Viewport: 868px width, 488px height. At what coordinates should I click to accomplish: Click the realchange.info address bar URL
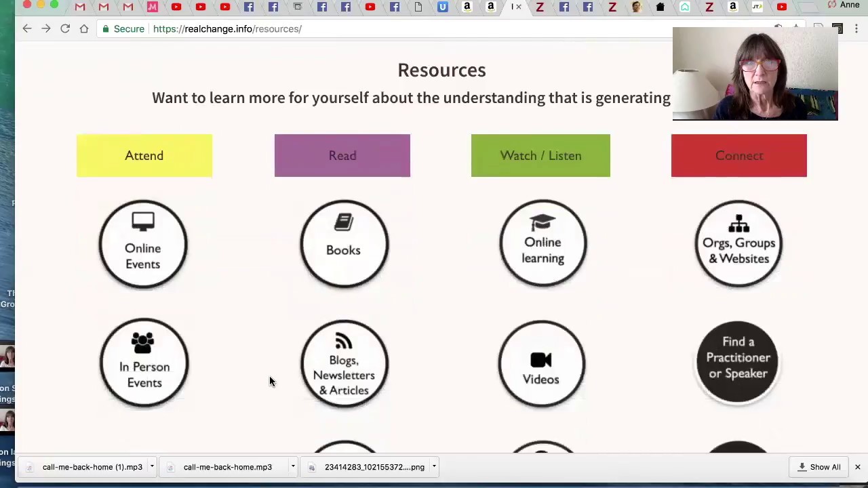point(227,28)
